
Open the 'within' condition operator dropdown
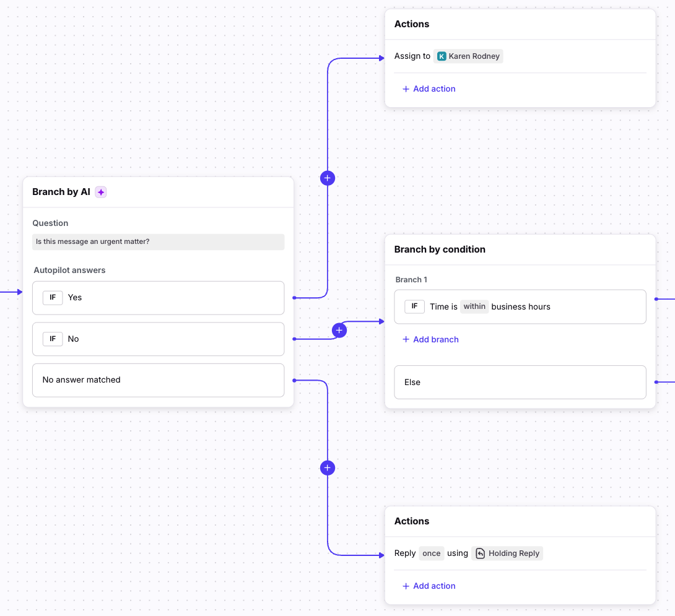(x=474, y=306)
